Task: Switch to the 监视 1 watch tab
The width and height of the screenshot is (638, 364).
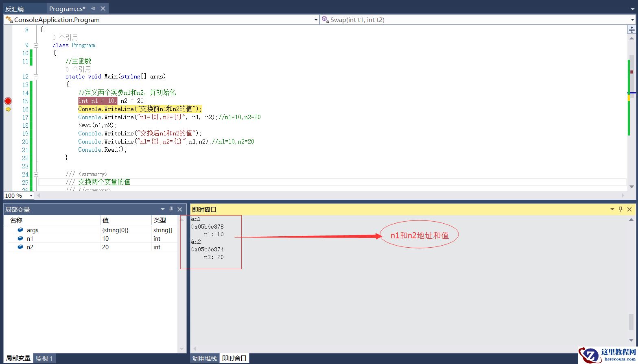Action: (44, 358)
